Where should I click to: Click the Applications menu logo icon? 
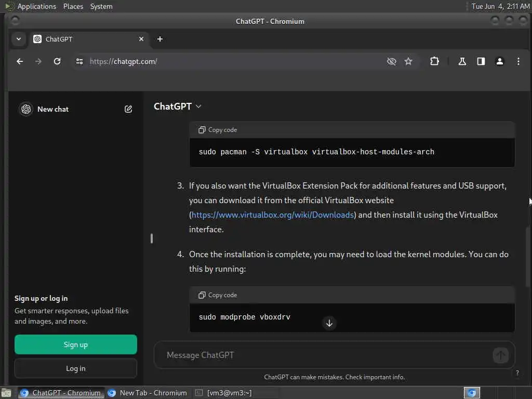coord(9,6)
